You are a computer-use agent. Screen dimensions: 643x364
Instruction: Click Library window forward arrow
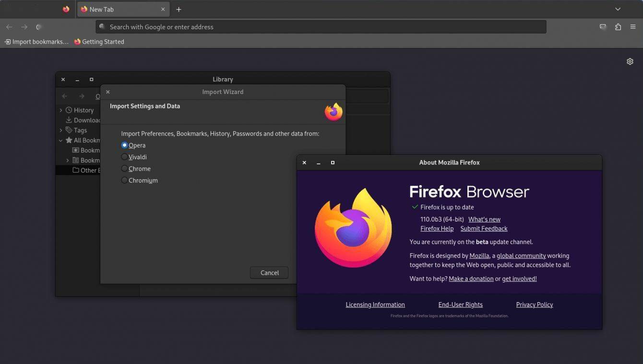click(x=82, y=96)
